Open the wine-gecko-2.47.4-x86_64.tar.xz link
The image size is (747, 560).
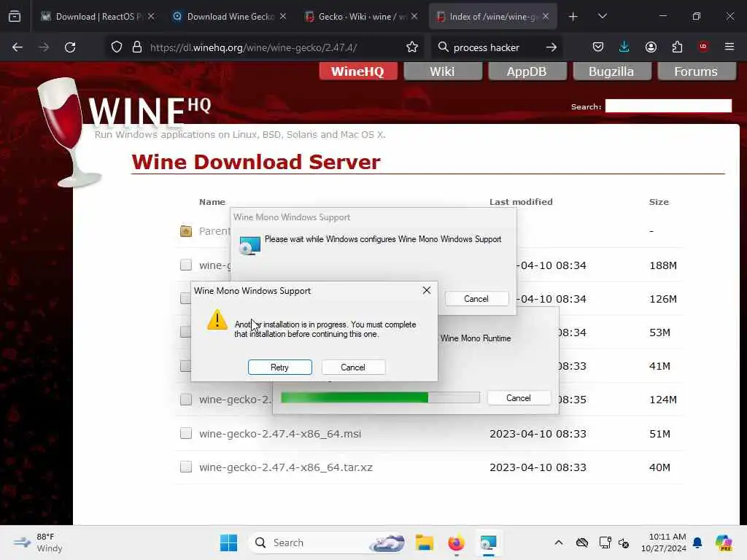pos(286,467)
